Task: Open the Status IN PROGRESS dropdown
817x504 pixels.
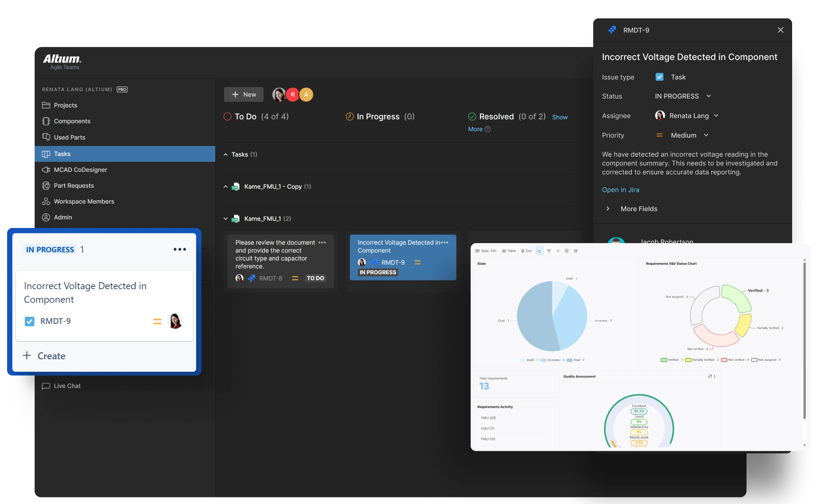Action: 683,96
